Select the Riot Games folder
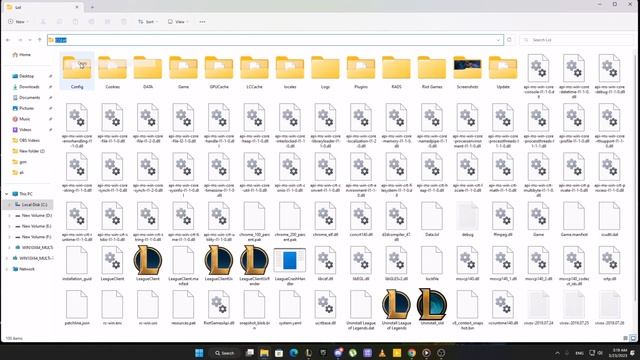640x360 pixels. pos(432,72)
